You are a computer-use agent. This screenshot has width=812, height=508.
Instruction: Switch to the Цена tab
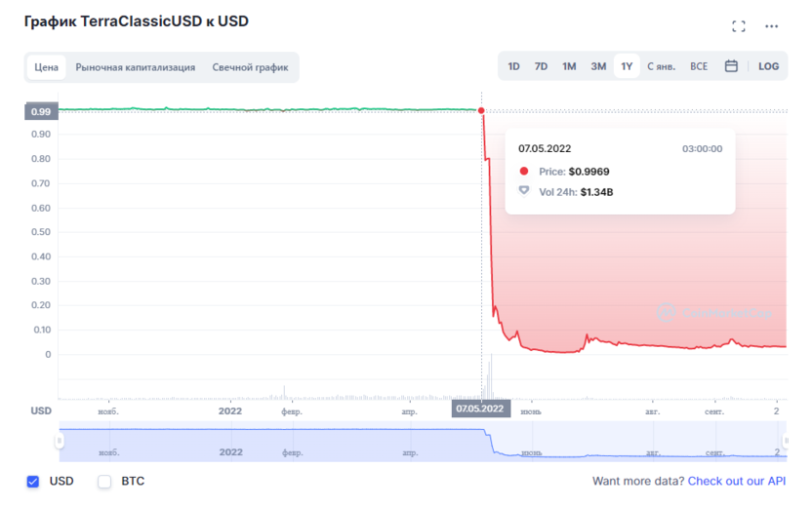(x=46, y=67)
